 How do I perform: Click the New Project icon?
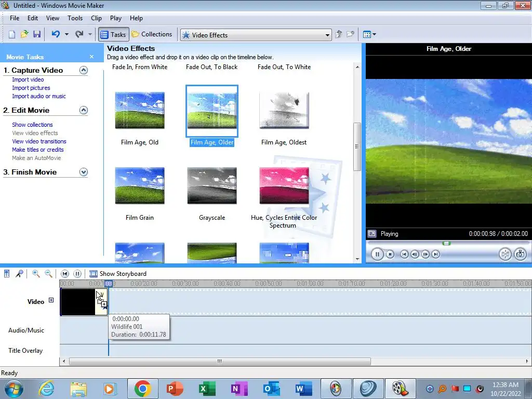pyautogui.click(x=12, y=34)
